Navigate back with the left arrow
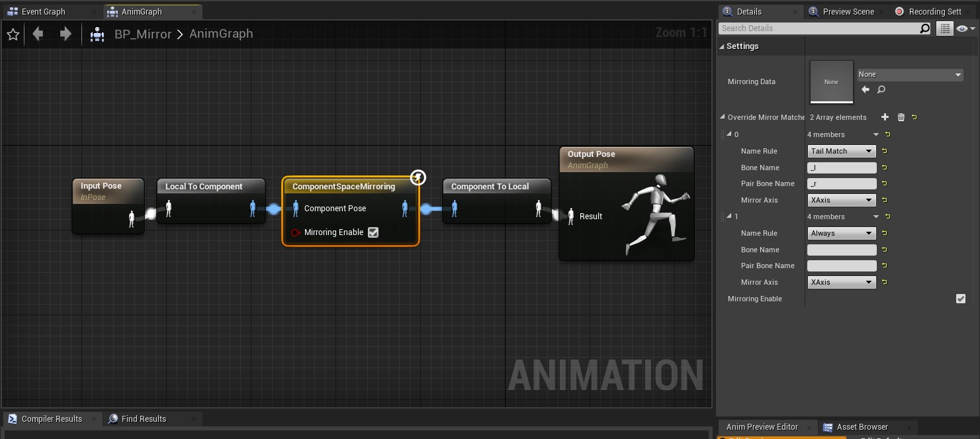This screenshot has width=980, height=439. pyautogui.click(x=38, y=34)
